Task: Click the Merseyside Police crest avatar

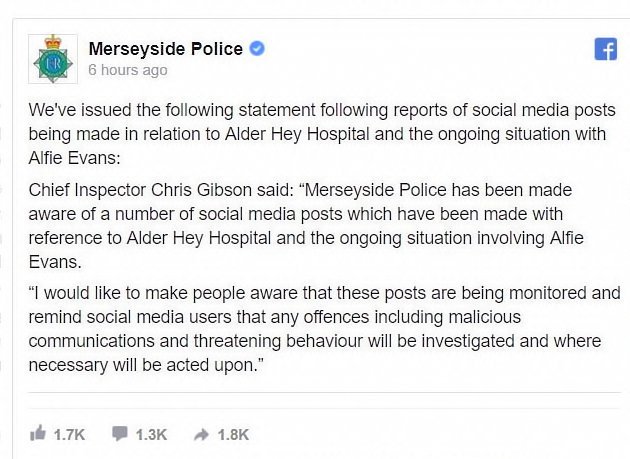Action: click(x=53, y=59)
